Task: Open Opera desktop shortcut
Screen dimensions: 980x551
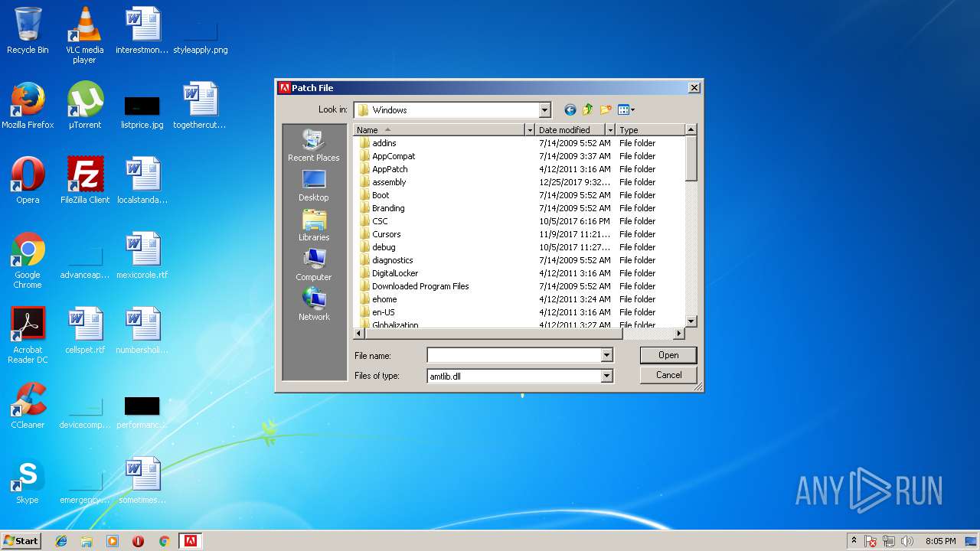Action: [28, 181]
